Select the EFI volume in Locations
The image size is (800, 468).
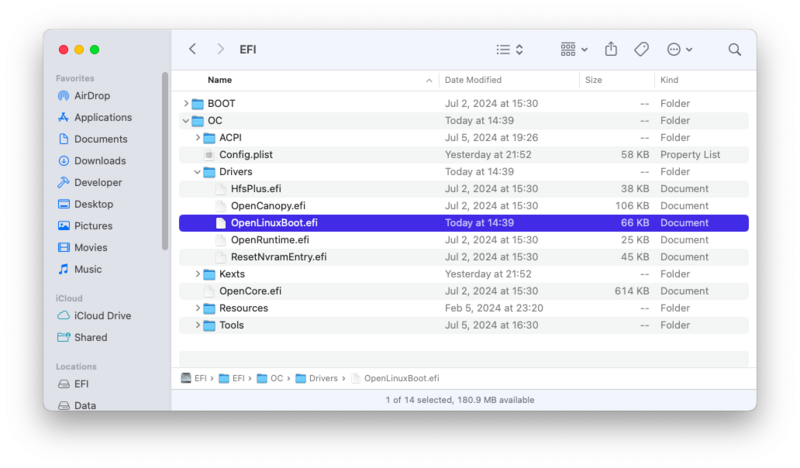[73, 384]
